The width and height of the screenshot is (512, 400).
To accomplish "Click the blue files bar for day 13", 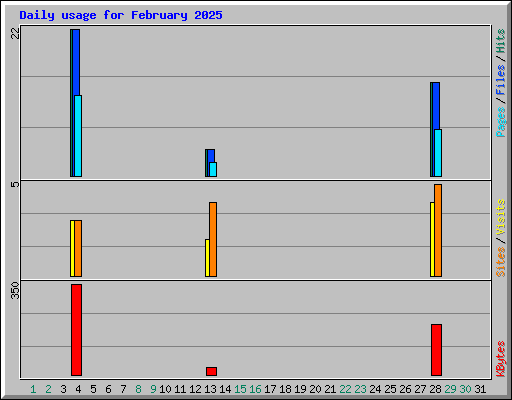I will coord(211,156).
